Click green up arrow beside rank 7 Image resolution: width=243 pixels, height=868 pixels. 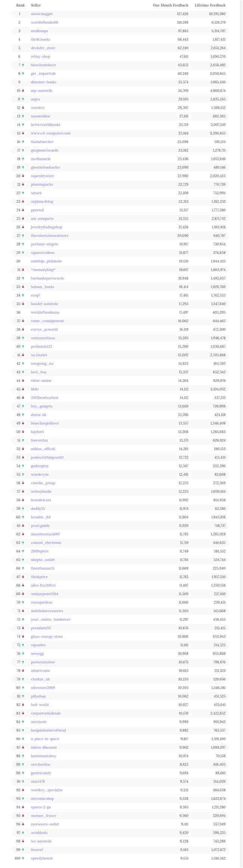point(23,65)
